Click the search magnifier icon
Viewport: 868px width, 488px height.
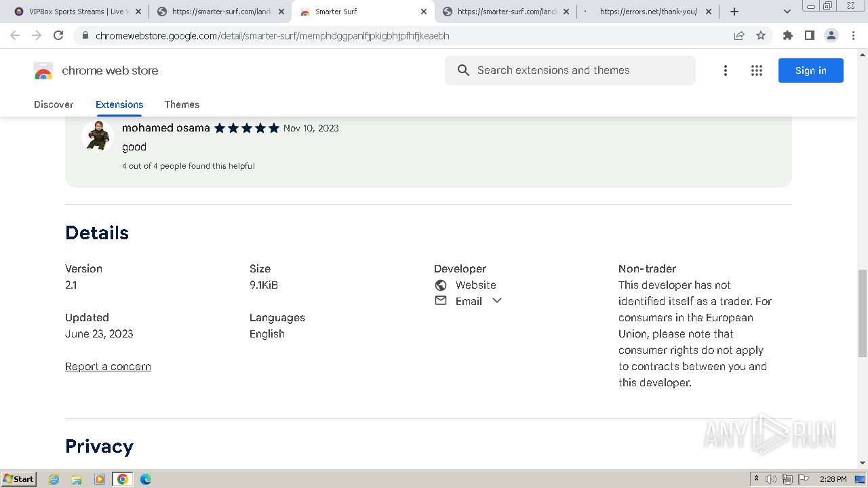click(463, 70)
